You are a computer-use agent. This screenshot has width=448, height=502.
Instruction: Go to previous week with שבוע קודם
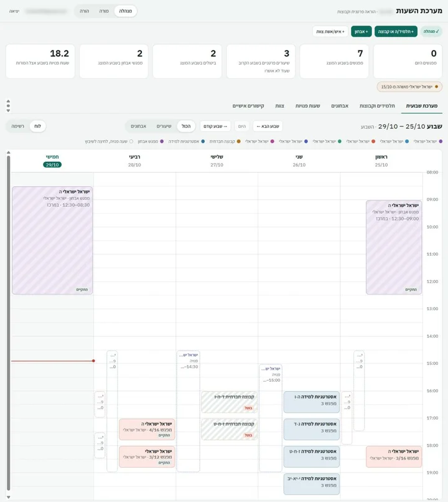point(215,126)
